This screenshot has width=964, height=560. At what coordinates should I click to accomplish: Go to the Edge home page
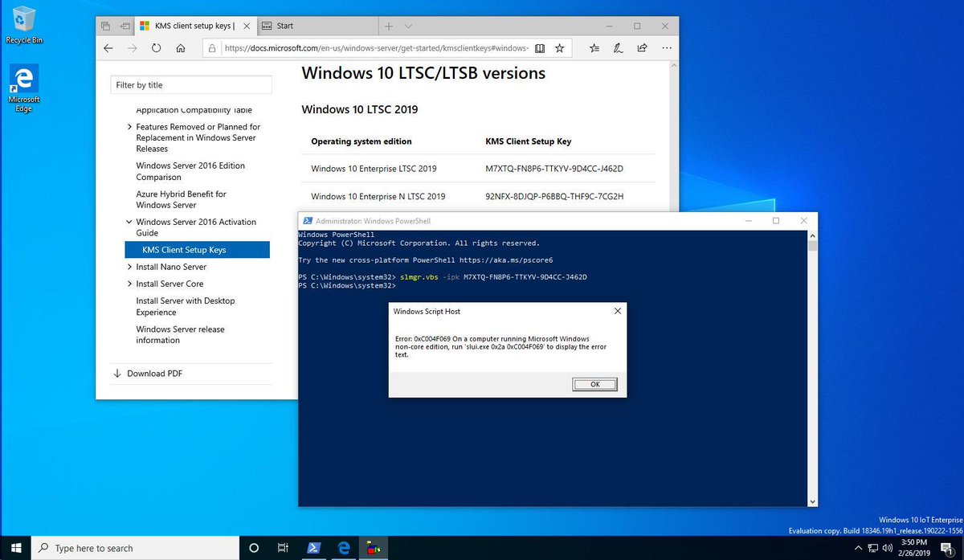tap(181, 47)
